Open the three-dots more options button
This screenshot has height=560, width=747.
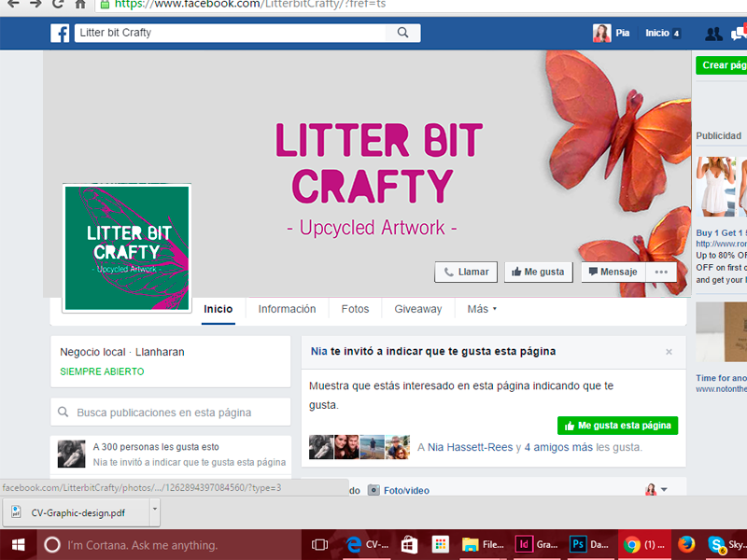[661, 272]
